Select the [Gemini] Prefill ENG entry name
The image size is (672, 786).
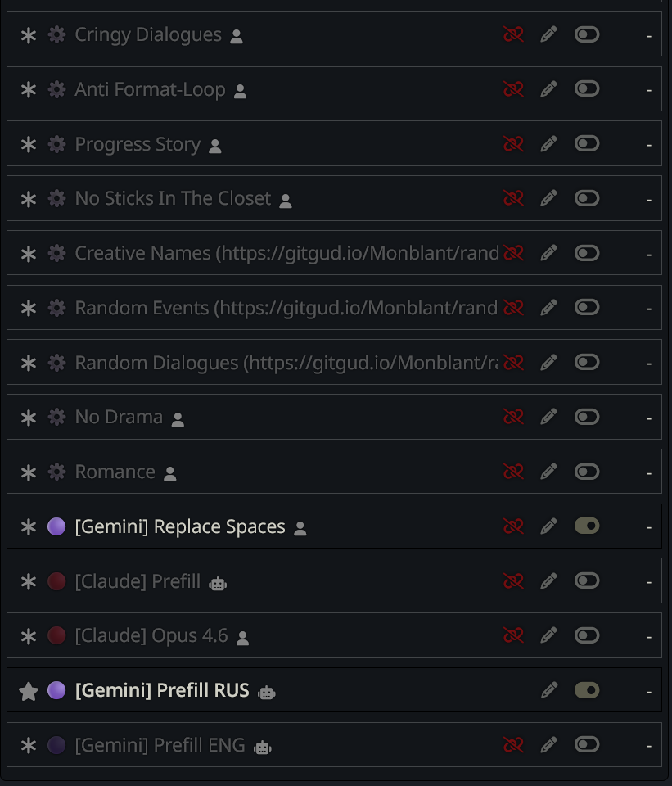coord(160,745)
